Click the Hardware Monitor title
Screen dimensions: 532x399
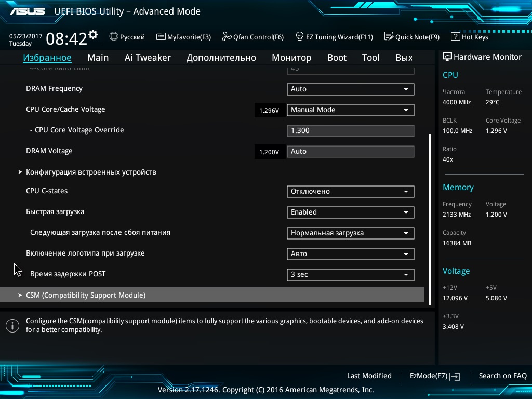click(x=487, y=57)
